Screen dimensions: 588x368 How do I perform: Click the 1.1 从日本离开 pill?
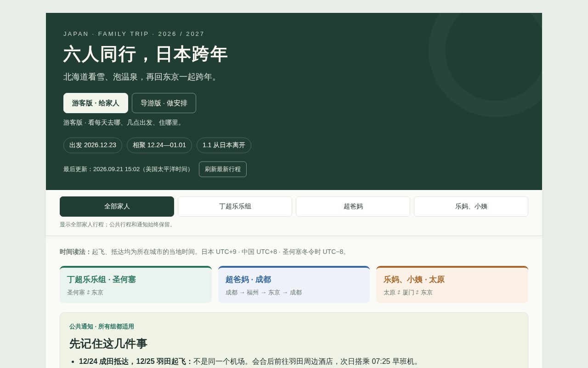224,145
